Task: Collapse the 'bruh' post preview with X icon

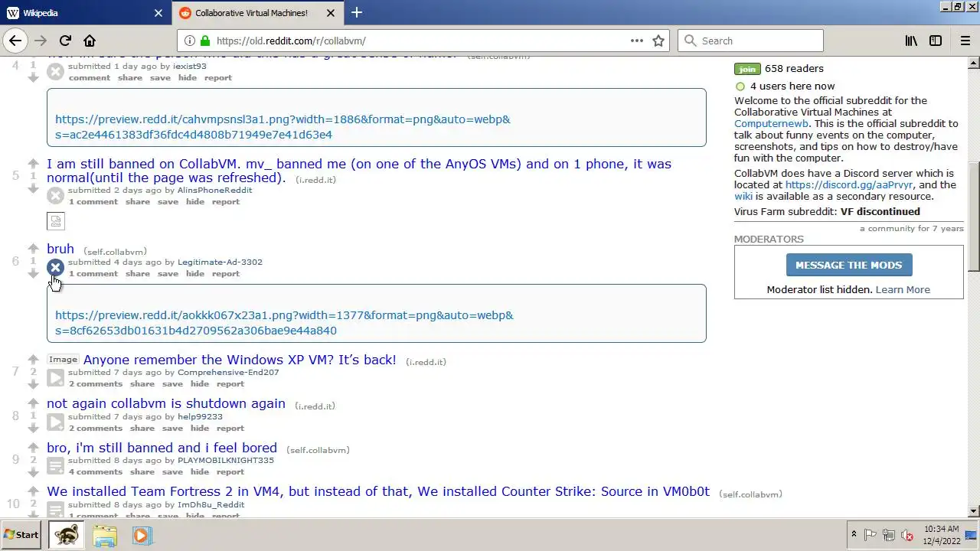Action: click(x=55, y=267)
